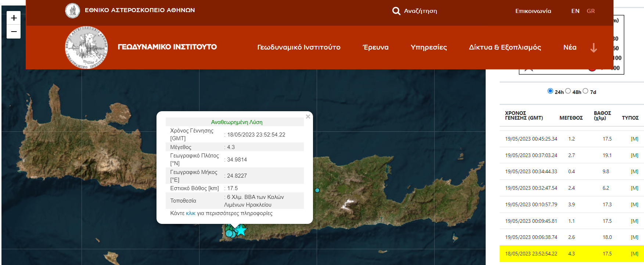Open the Γεωδυναμικό Ινστιτούτο menu
The width and height of the screenshot is (644, 265).
pyautogui.click(x=299, y=47)
